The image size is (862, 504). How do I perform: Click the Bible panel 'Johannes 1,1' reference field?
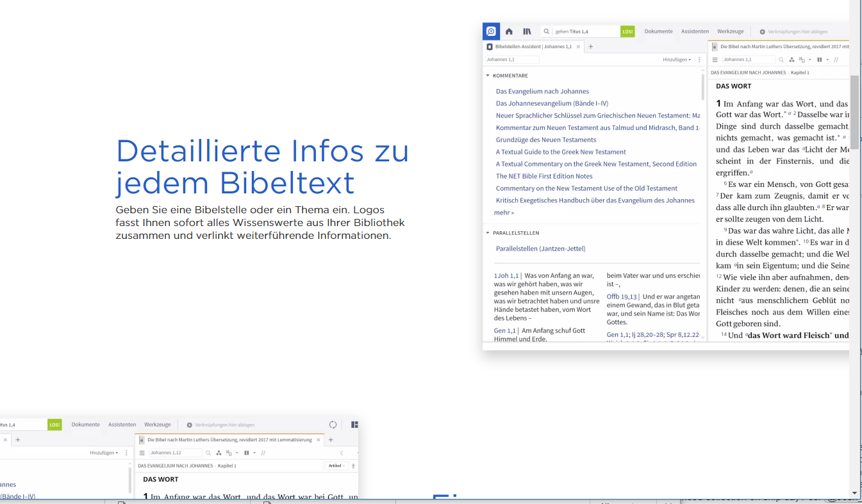[x=749, y=60]
